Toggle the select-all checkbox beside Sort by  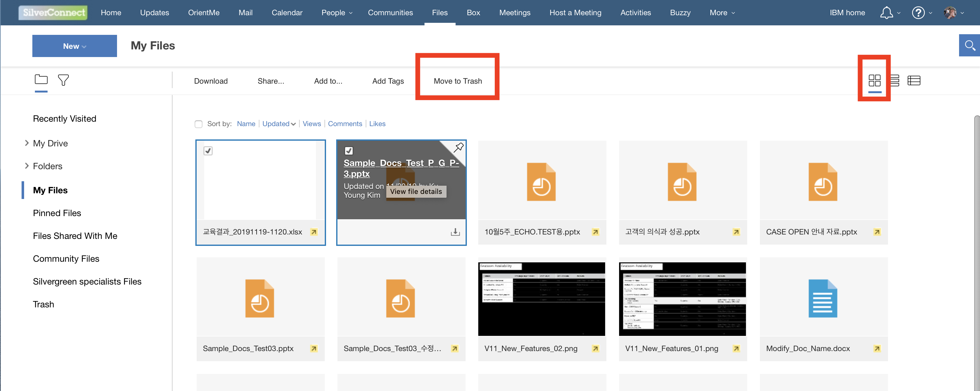pos(199,124)
